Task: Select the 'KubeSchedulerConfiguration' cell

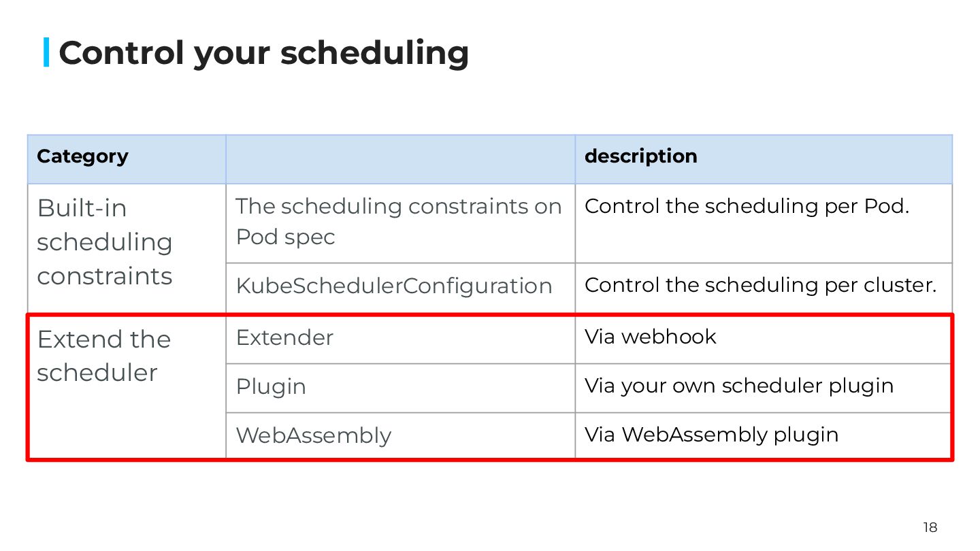Action: pos(393,286)
